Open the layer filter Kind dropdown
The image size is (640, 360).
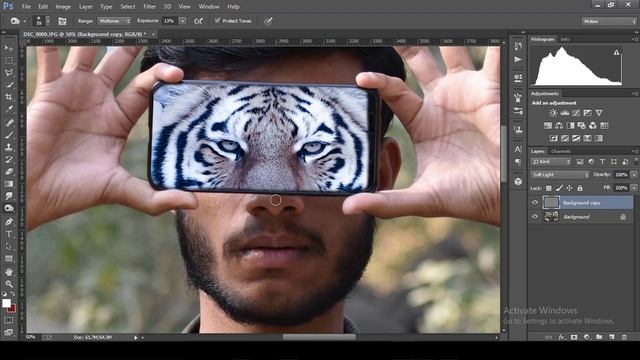[551, 162]
